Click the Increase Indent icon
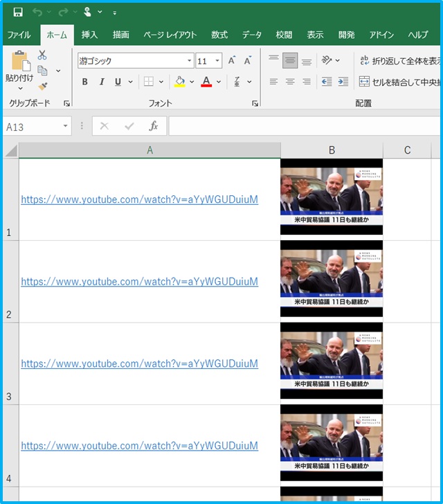 click(x=343, y=82)
